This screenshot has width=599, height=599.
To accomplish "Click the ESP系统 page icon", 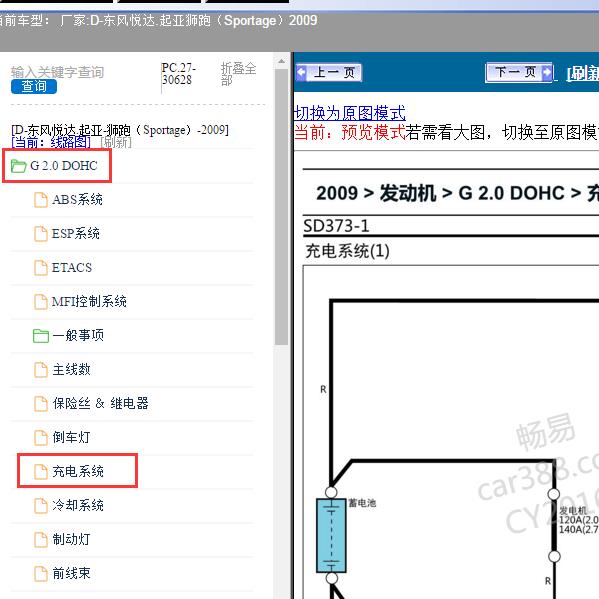I will point(41,234).
